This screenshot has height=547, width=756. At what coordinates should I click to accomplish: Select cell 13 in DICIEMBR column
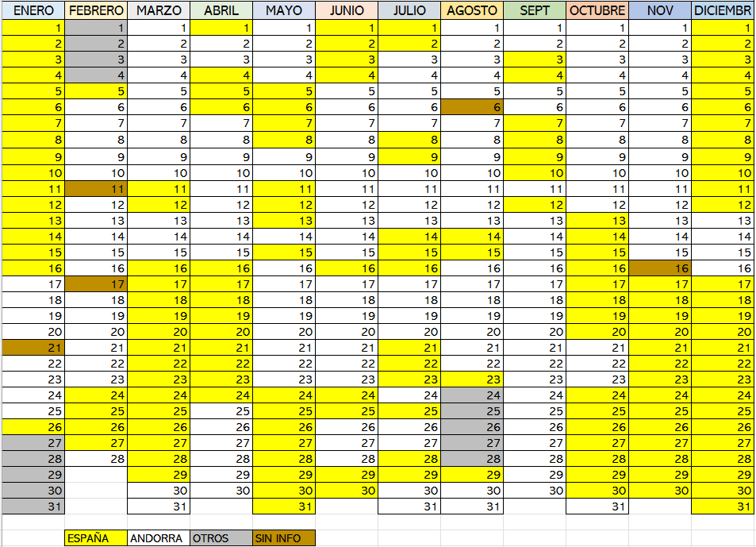723,221
